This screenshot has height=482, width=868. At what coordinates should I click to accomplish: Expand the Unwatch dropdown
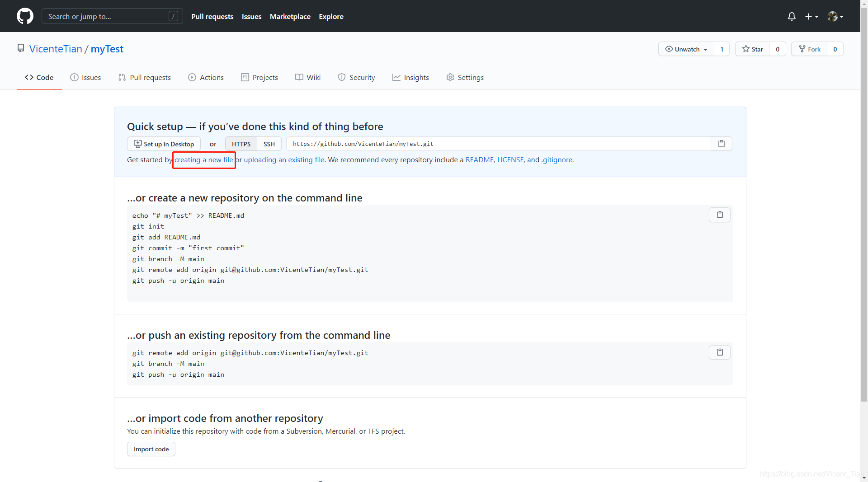click(686, 49)
